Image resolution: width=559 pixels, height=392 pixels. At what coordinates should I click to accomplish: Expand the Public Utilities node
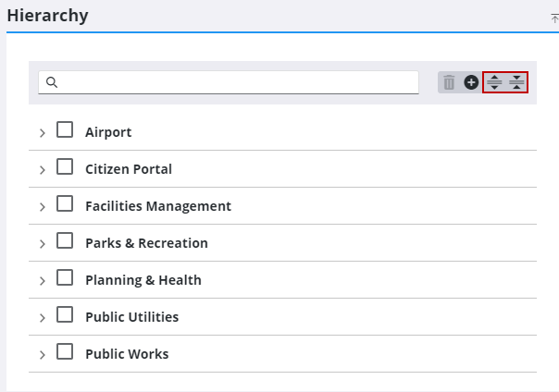coord(43,318)
